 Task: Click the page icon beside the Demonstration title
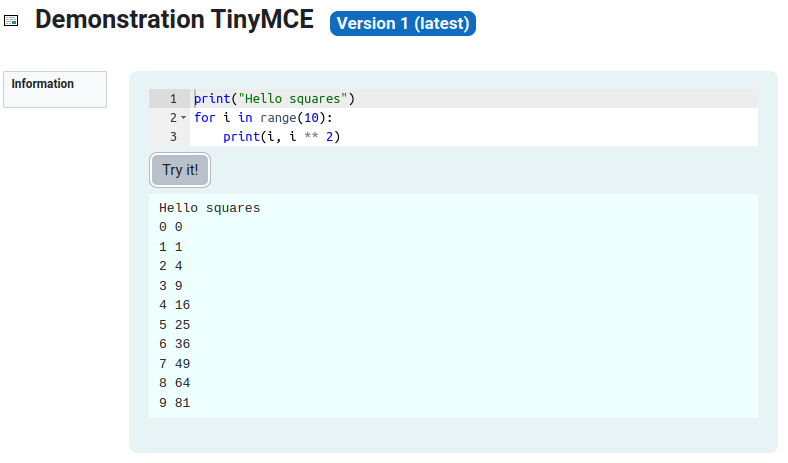pos(12,20)
